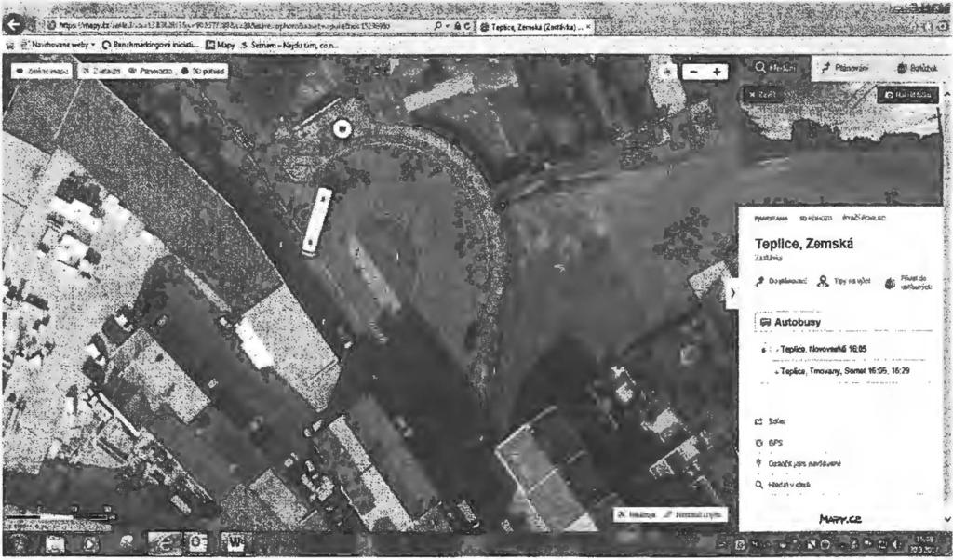Open the Navštívené weby favorites dropdown
Screen dimensions: 953x560
59,45
